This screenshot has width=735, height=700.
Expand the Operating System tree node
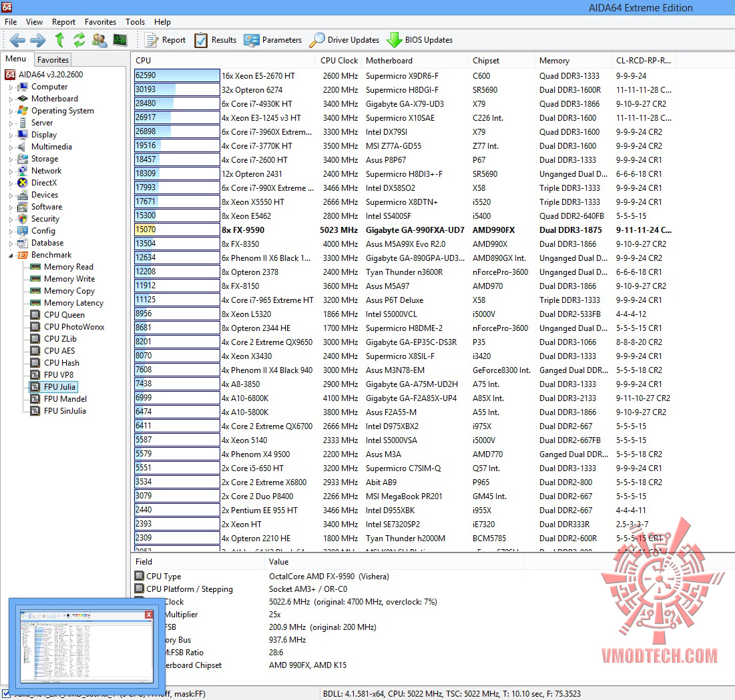click(11, 111)
